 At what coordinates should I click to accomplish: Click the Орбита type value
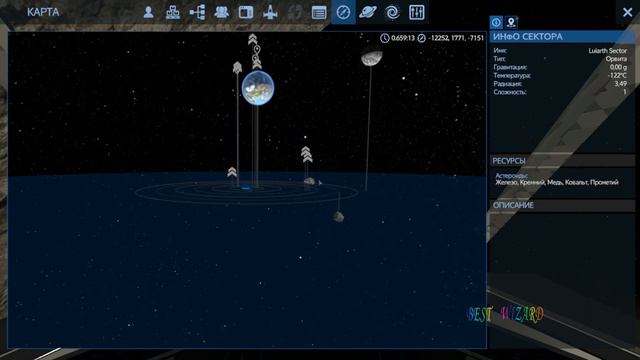(616, 59)
